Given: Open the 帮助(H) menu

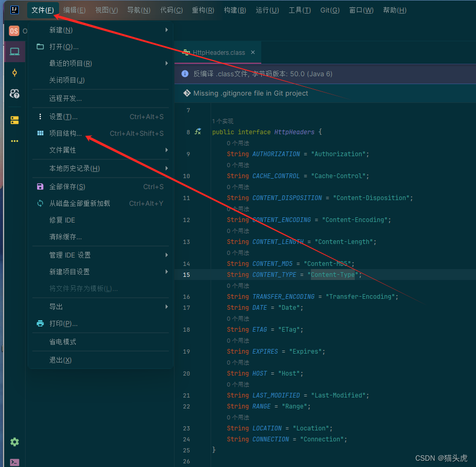Looking at the screenshot, I should pyautogui.click(x=394, y=10).
